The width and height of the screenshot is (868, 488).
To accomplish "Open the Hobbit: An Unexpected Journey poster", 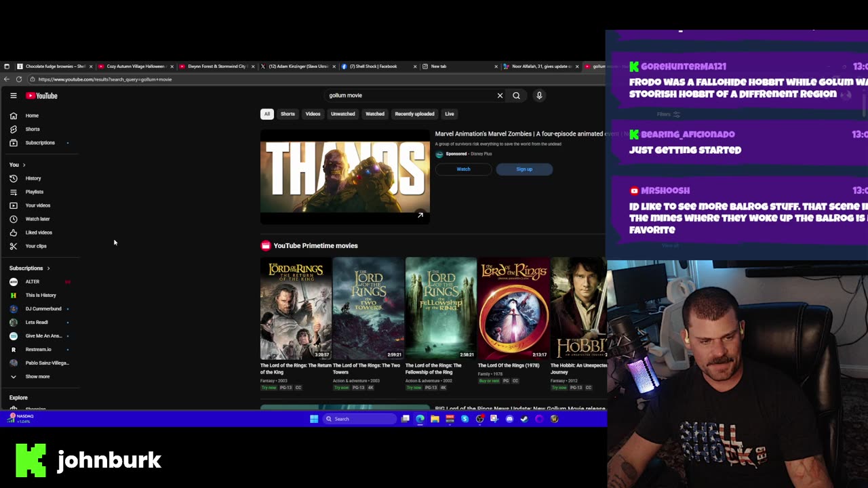I will point(578,308).
